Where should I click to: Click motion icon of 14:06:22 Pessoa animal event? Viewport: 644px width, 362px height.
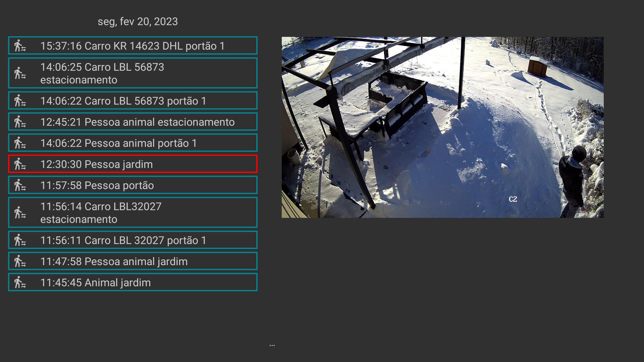(20, 143)
